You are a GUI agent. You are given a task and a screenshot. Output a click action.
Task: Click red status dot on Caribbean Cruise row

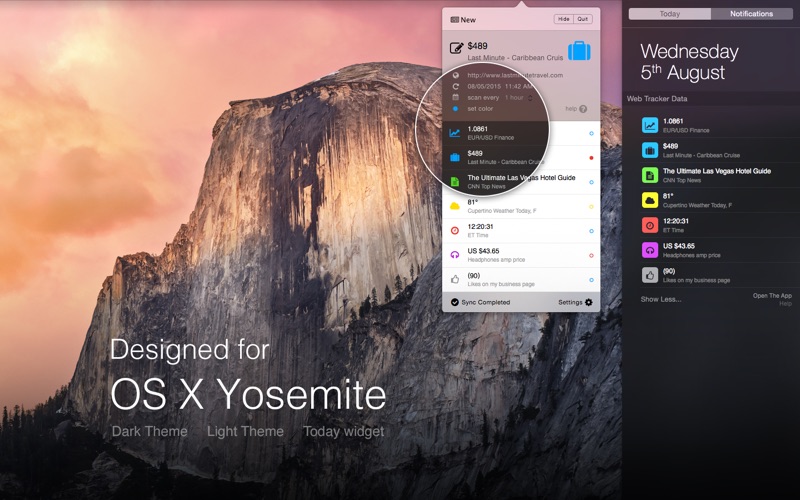pyautogui.click(x=591, y=158)
